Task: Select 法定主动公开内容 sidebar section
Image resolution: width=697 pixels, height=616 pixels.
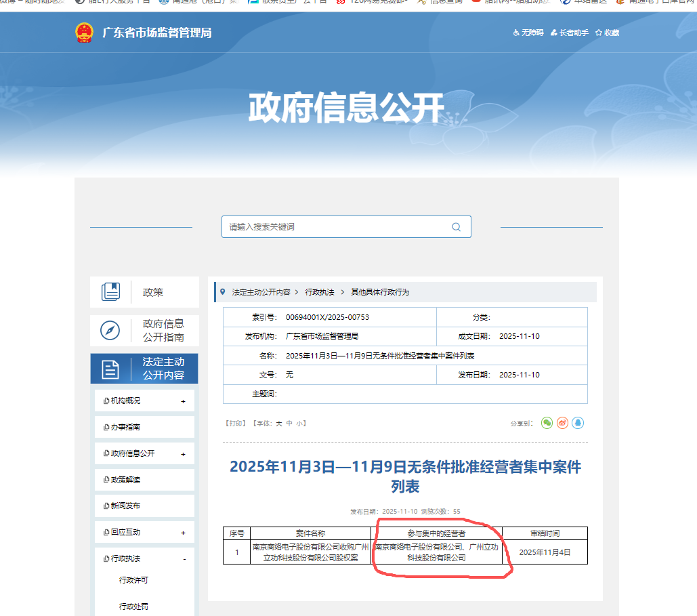Action: (x=144, y=369)
